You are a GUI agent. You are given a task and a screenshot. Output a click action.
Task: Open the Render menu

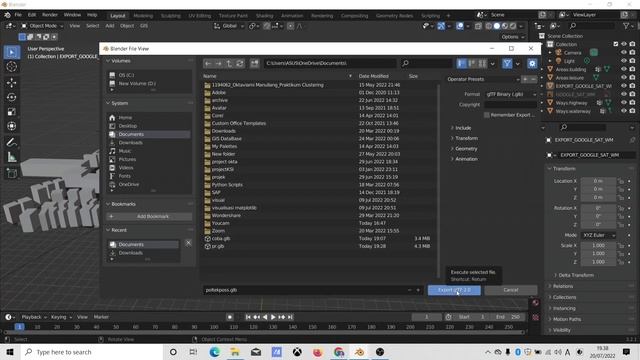50,15
